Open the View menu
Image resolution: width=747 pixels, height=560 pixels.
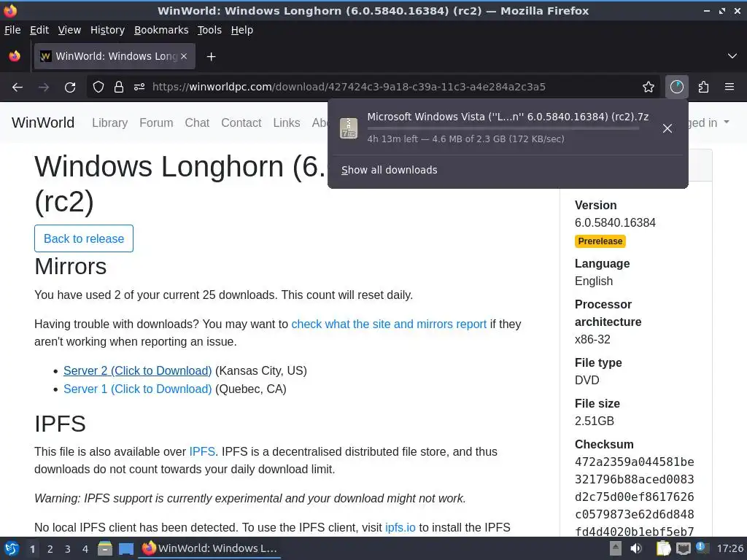[x=69, y=30]
